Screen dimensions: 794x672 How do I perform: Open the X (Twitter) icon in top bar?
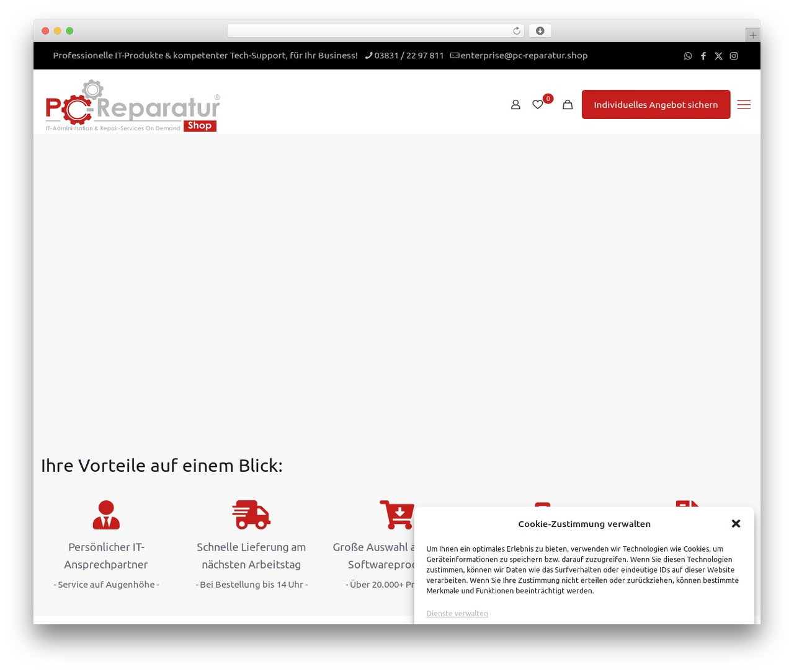718,56
